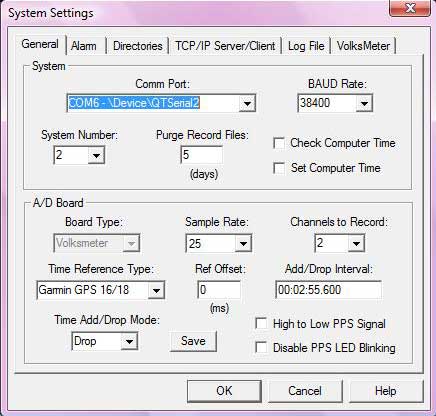436x416 pixels.
Task: Go to the Log File tab
Action: 306,46
